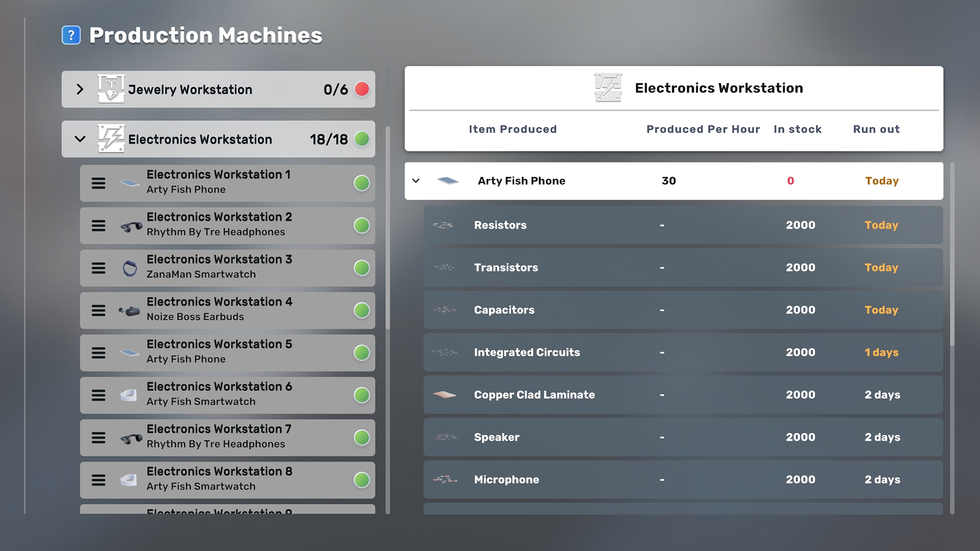
Task: Click the smartwatch icon on Electronics Workstation 3
Action: pyautogui.click(x=130, y=268)
